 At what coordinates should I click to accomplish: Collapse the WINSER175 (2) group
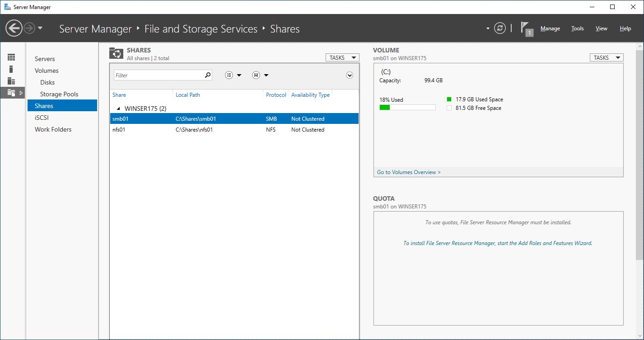point(119,109)
